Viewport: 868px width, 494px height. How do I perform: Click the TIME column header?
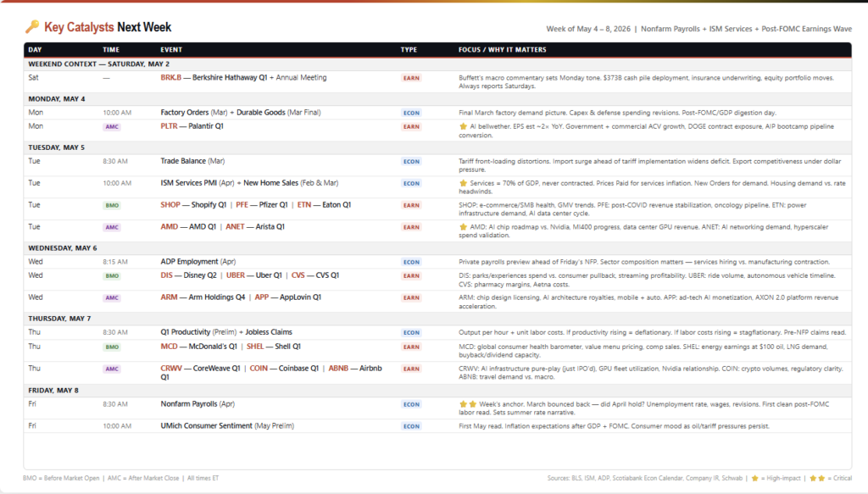pos(111,50)
